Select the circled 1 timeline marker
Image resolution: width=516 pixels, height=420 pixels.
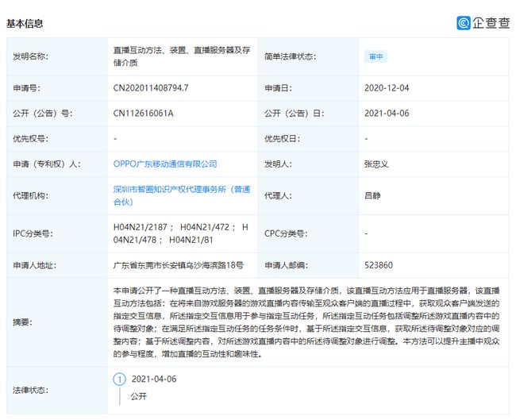click(x=120, y=380)
